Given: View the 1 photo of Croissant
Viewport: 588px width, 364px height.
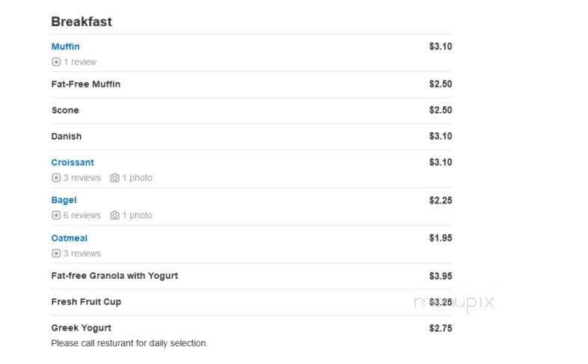Looking at the screenshot, I should coord(137,177).
